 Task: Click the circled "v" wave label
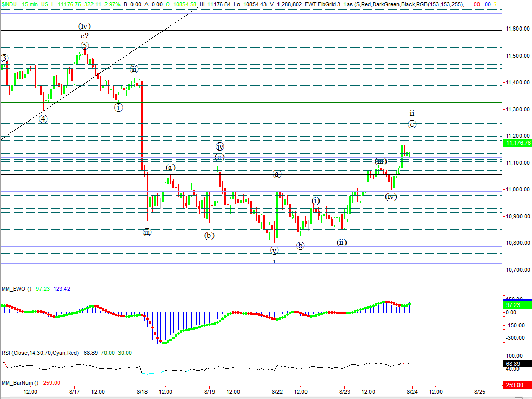[x=274, y=250]
